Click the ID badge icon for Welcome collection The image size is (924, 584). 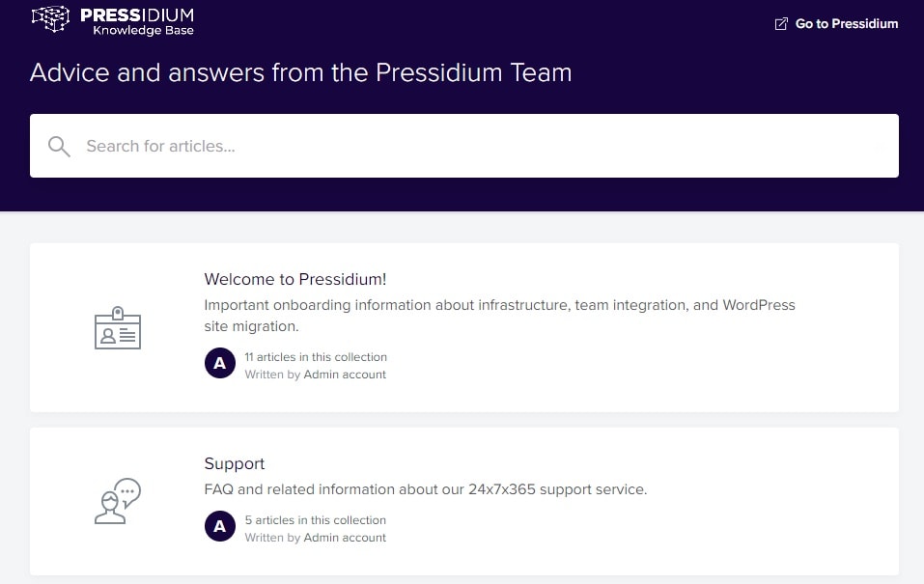click(118, 327)
